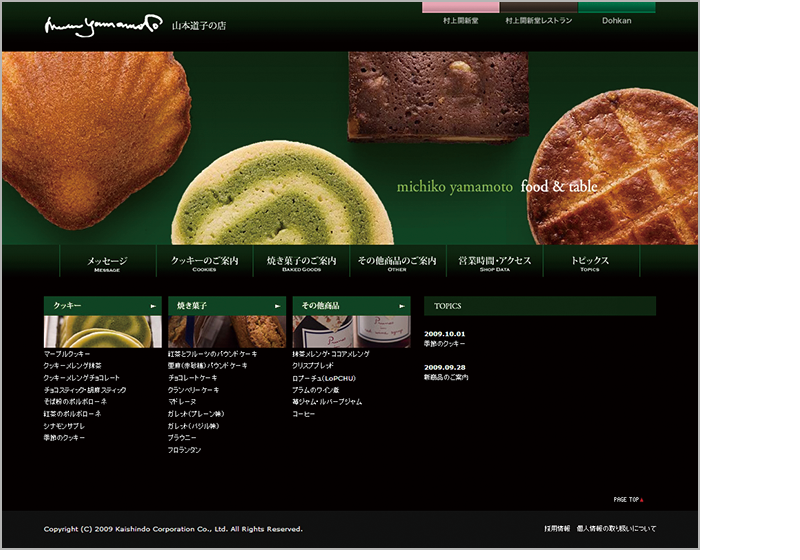The image size is (800, 560).
Task: Open 抹茶メレンゲ・ココアメレンゲ link
Action: [331, 354]
